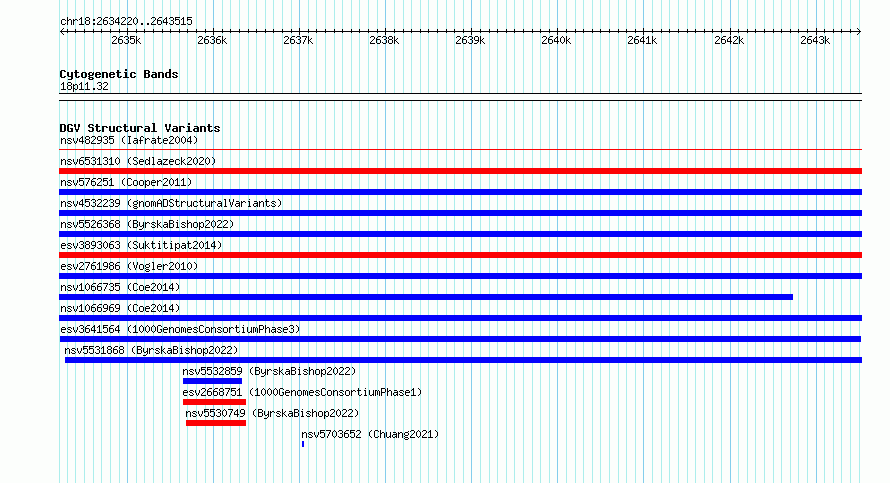Click the nsv482935 (Iafrate2004) label
The height and width of the screenshot is (483, 890).
[x=129, y=140]
